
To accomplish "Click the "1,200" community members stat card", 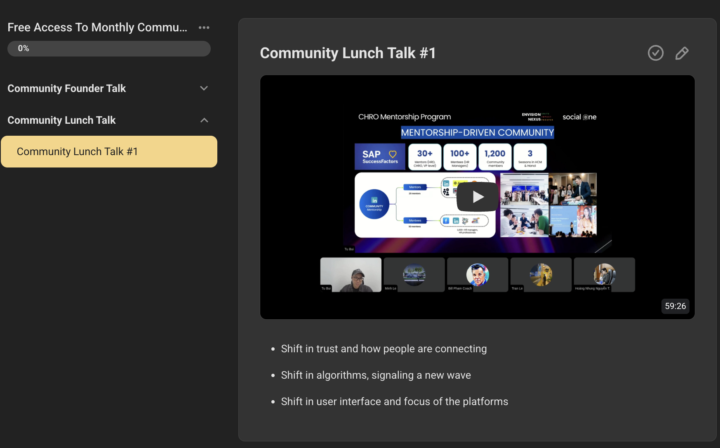I will pos(495,157).
